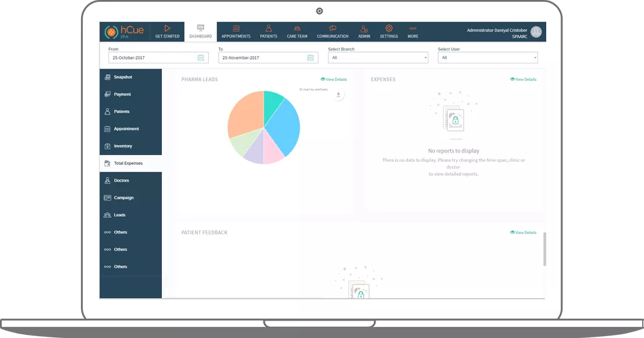Click the pie chart download icon
Viewport: 644px width, 338px height.
click(x=338, y=95)
